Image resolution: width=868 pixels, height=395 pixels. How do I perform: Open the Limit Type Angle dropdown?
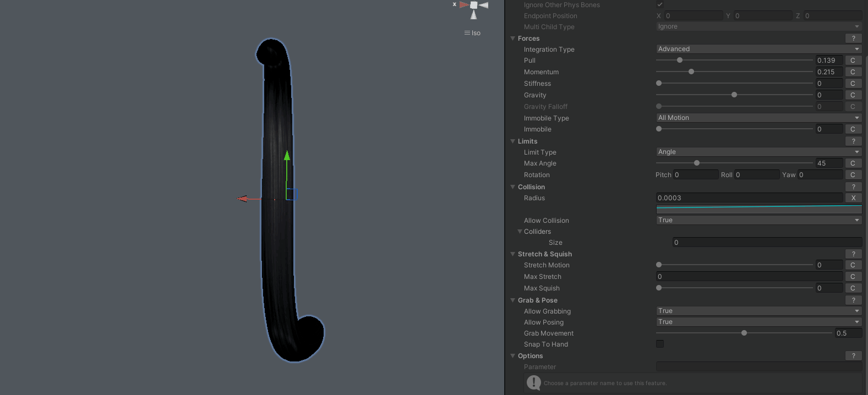pyautogui.click(x=758, y=152)
